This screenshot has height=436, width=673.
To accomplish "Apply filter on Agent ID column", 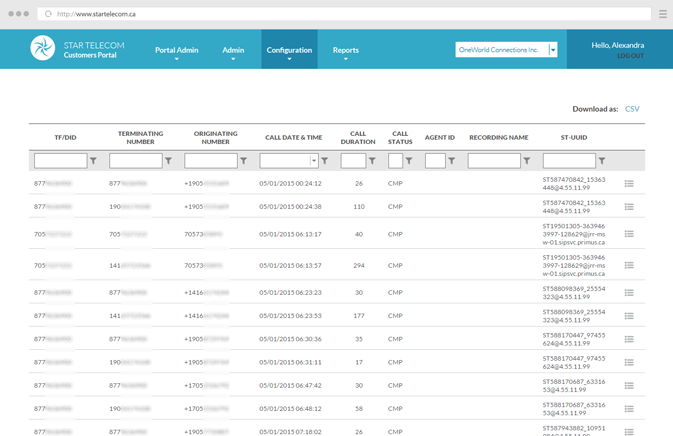I will tap(452, 161).
